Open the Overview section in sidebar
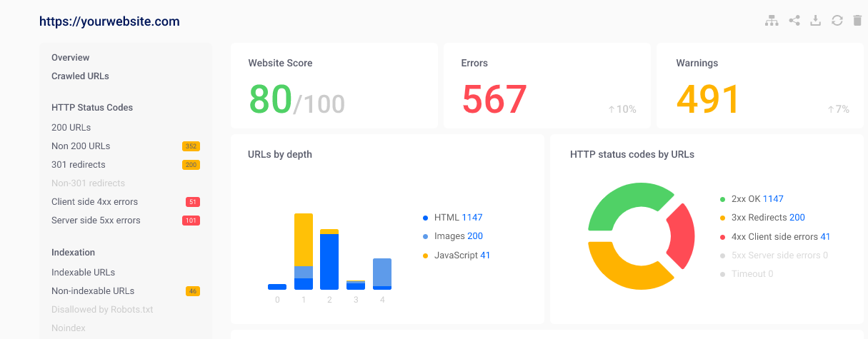Image resolution: width=868 pixels, height=339 pixels. pos(70,57)
